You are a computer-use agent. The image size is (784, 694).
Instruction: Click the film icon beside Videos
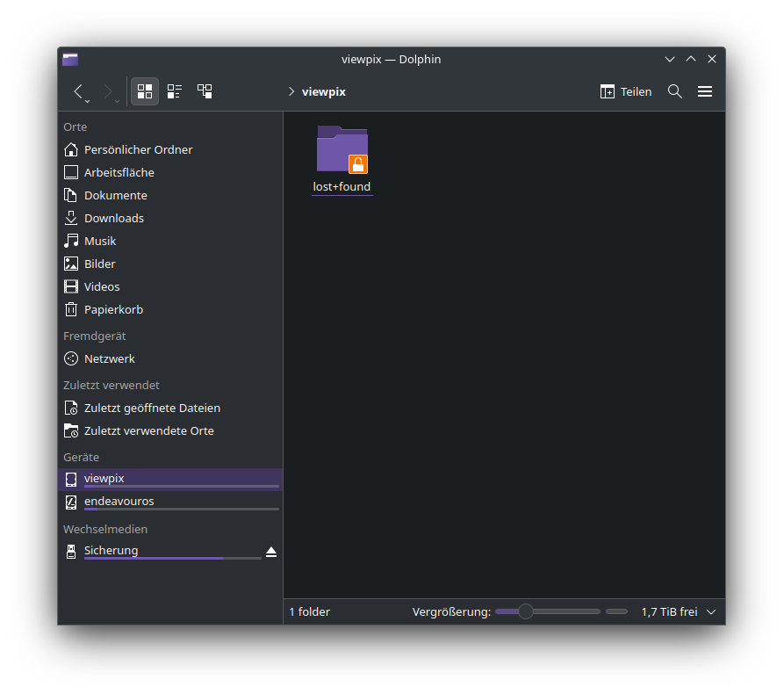tap(71, 286)
